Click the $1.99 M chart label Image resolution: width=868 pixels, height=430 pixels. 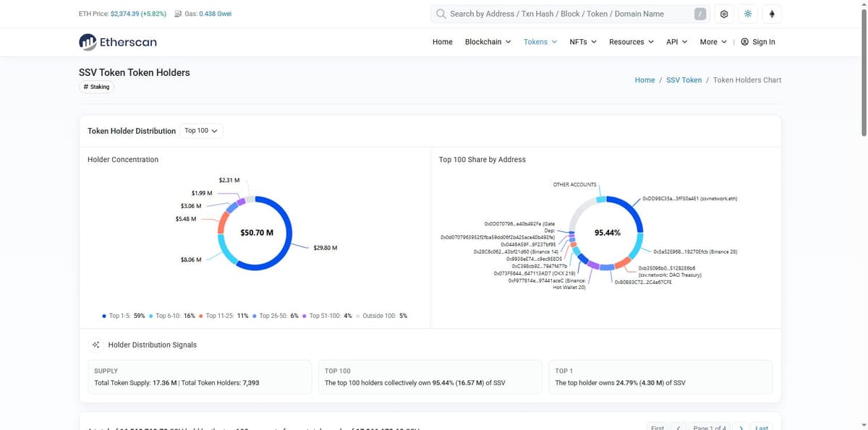coord(202,193)
